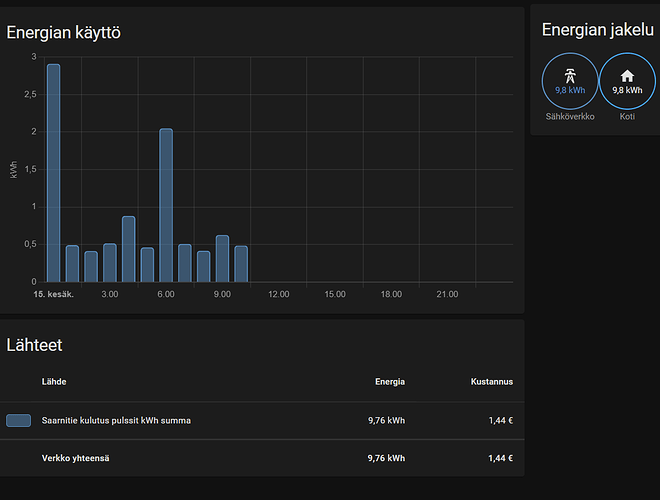Click the 15. kesäk. date axis label

53,294
